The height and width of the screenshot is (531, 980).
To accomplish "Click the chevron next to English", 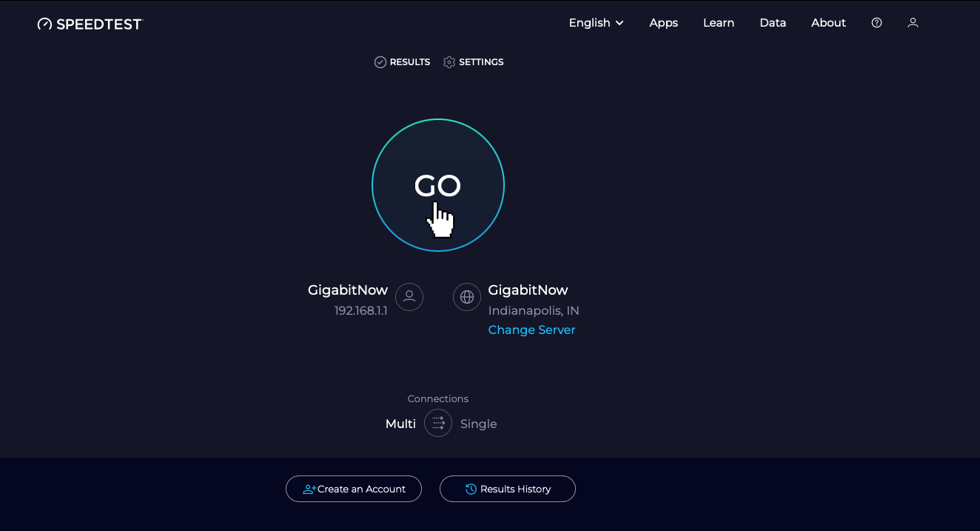I will click(620, 23).
